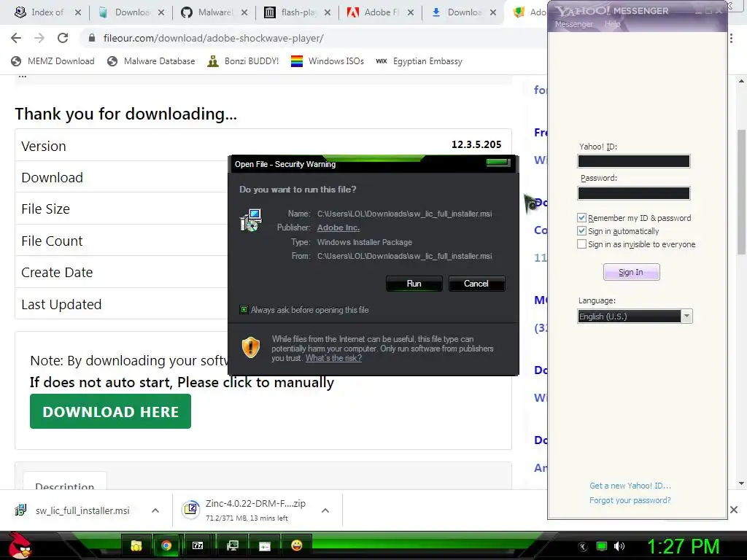The width and height of the screenshot is (747, 560).
Task: Click the address bar lock icon
Action: 92,38
